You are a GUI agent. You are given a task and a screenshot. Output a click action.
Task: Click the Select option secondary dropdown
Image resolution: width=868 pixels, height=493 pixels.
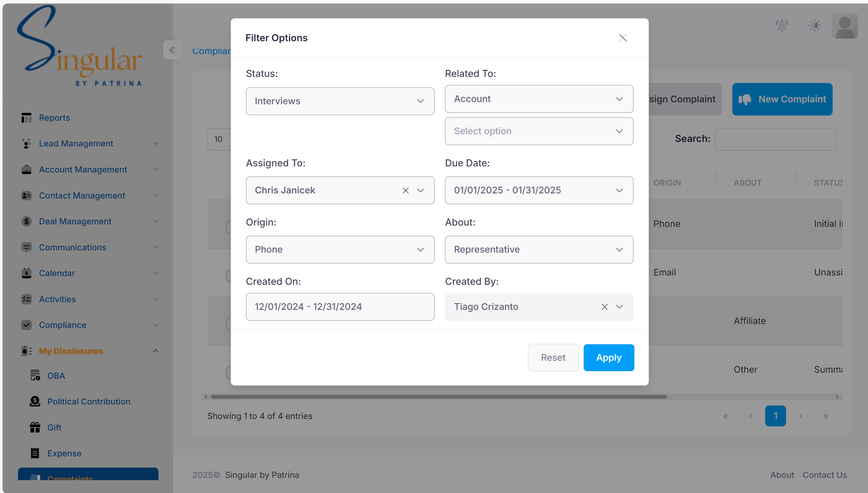539,131
